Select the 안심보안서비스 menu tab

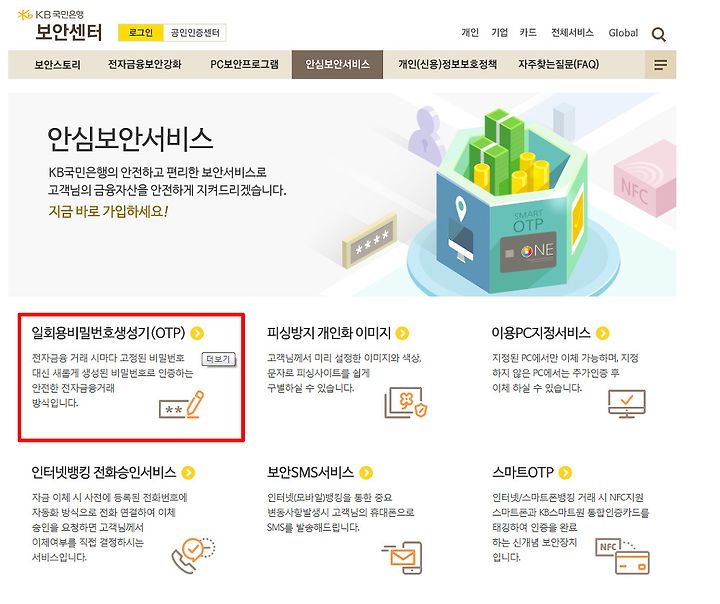[337, 65]
